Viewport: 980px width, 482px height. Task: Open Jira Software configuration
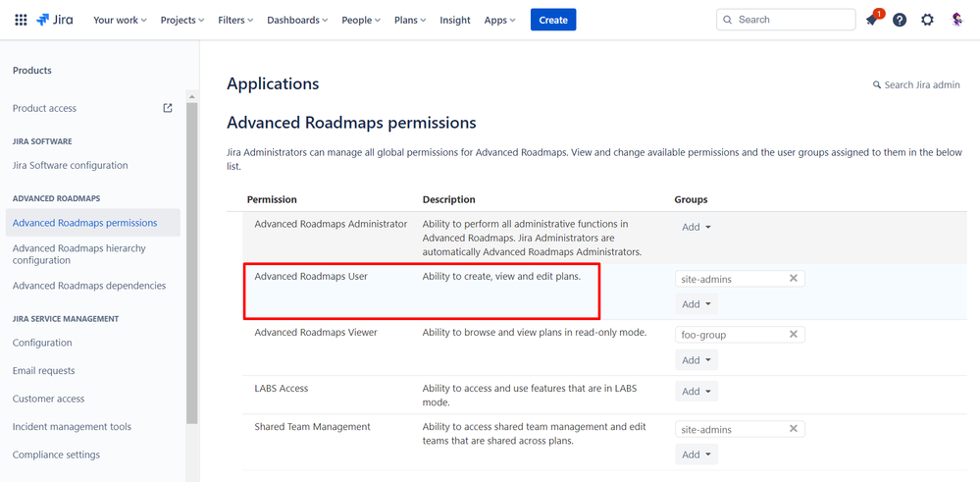[x=70, y=165]
